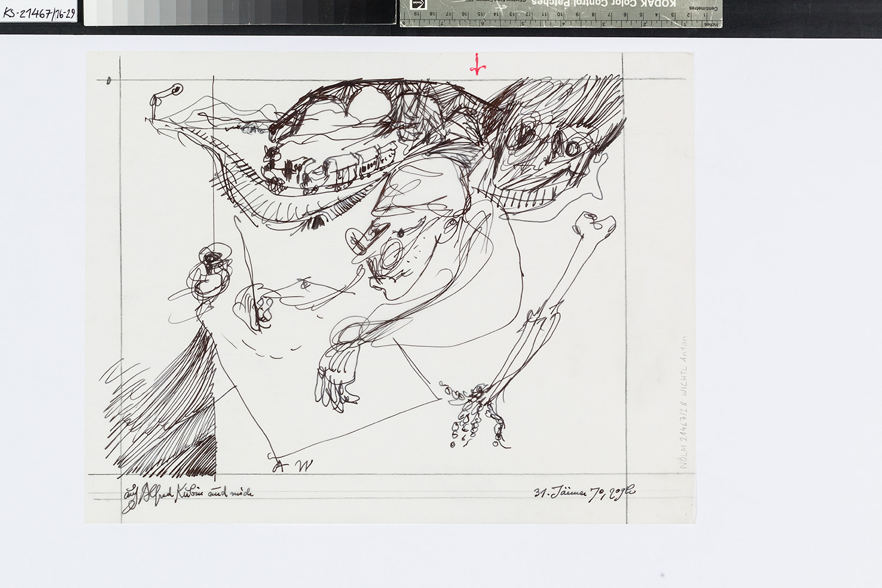Click the small scribbled figure at left
The image size is (882, 588).
[x=209, y=276]
